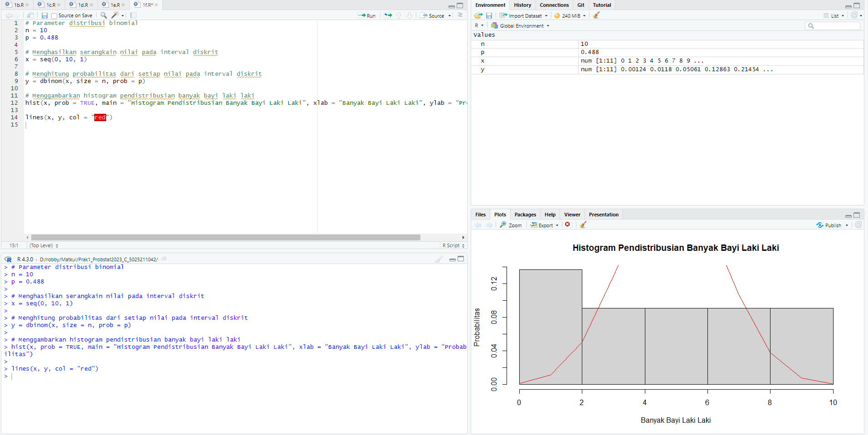Select the variable x row in Environment
This screenshot has height=435, width=868.
(667, 61)
